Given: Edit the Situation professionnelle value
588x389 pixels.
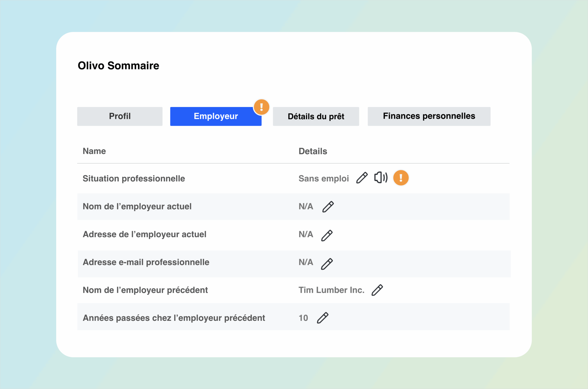Looking at the screenshot, I should [362, 178].
